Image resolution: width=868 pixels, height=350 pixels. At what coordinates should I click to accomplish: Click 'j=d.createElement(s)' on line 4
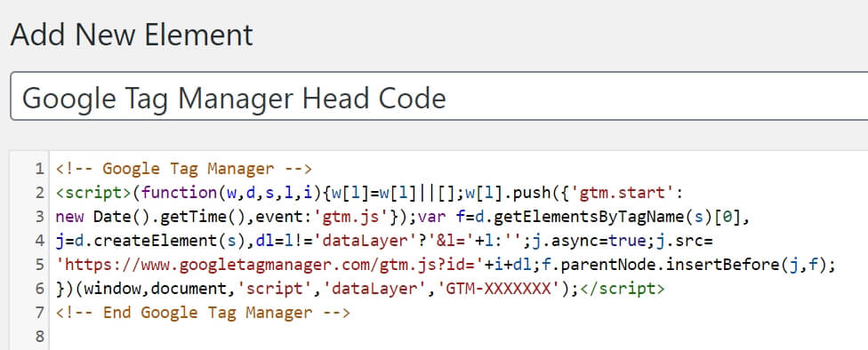(150, 241)
